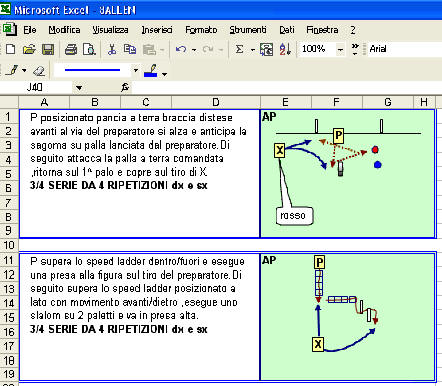Image resolution: width=442 pixels, height=386 pixels.
Task: Save the workbook with the floppy icon
Action: [x=48, y=49]
